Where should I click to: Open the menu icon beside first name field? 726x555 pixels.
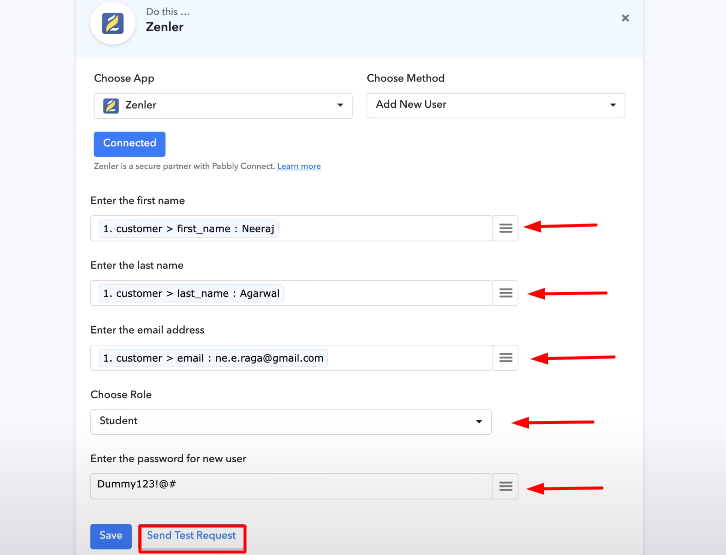(506, 228)
